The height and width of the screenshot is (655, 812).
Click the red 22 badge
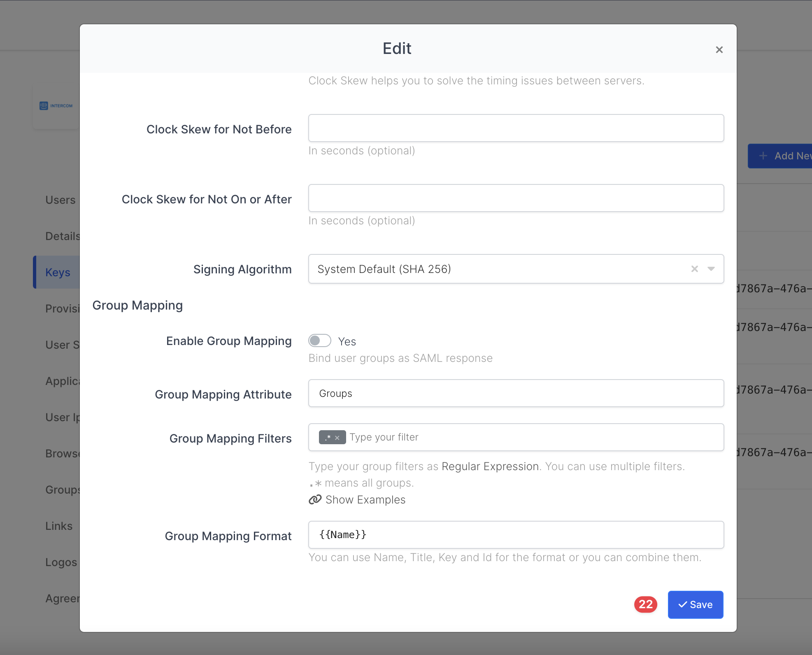click(645, 604)
